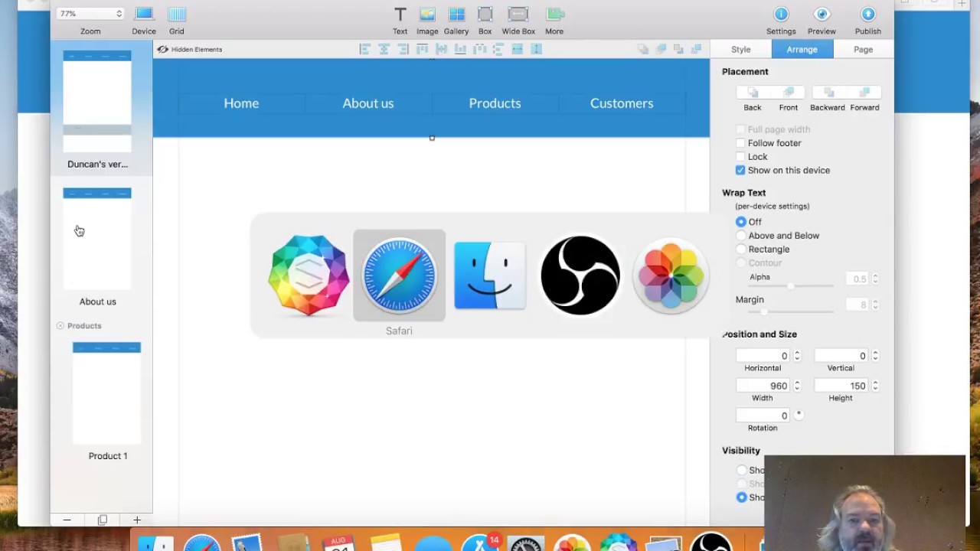Insert an Image from the toolbar
Viewport: 980px width, 551px height.
(x=427, y=15)
